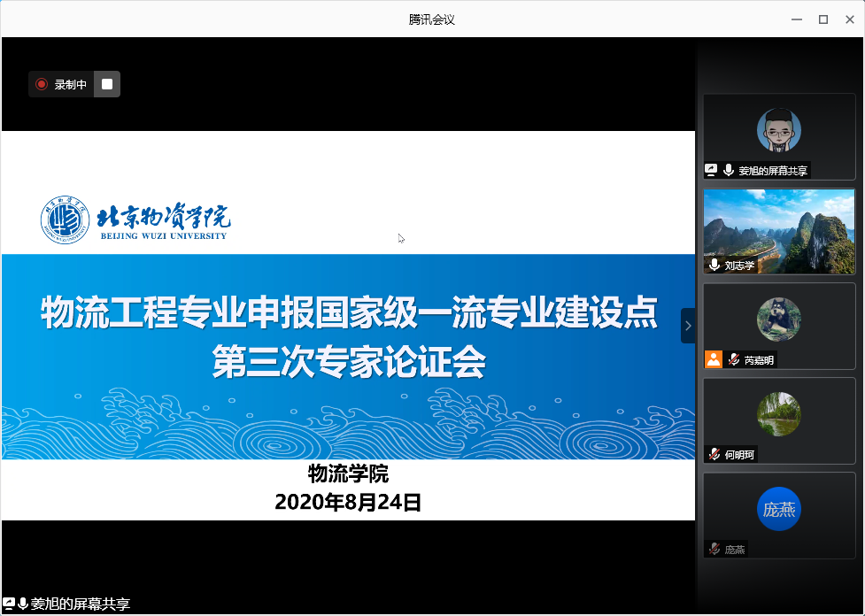The height and width of the screenshot is (616, 865).
Task: Click the 姜旭的屏幕共享 label at bottom-left
Action: (81, 604)
